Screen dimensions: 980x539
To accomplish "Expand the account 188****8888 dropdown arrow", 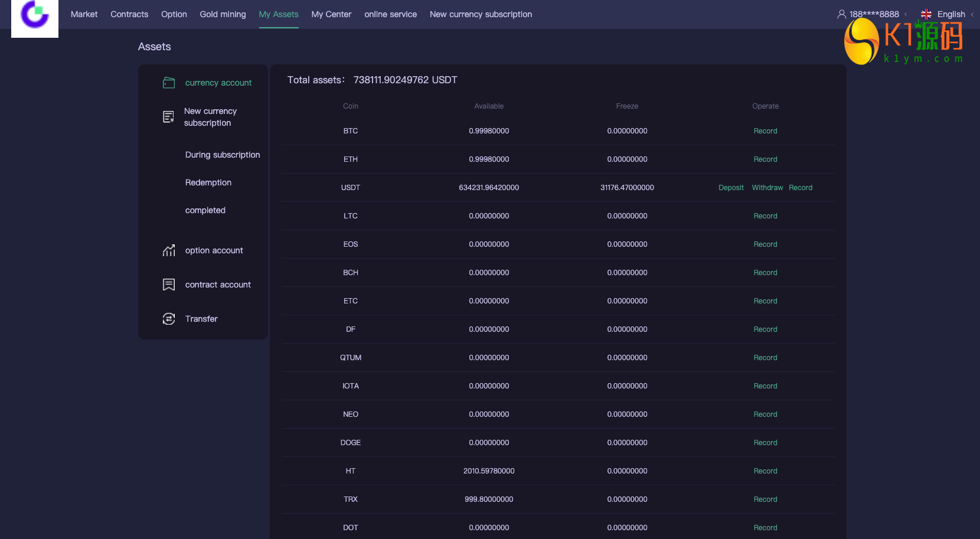I will (906, 14).
